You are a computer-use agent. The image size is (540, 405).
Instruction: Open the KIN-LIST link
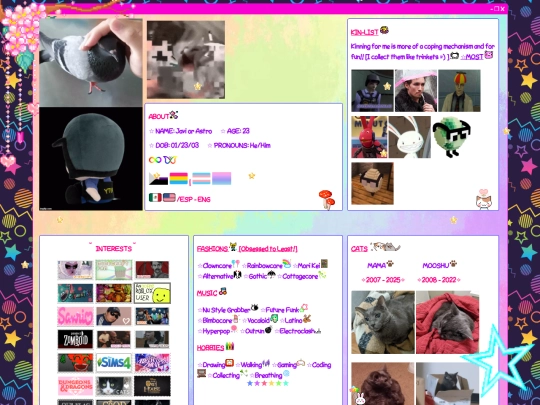[364, 32]
